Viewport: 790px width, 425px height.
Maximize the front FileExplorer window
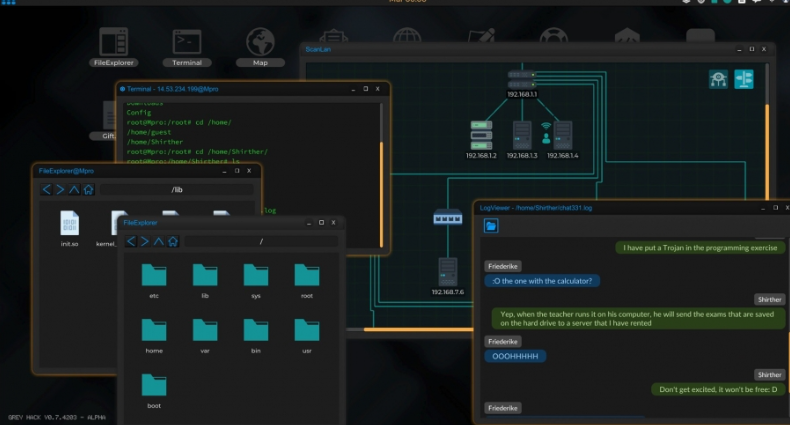(x=321, y=223)
